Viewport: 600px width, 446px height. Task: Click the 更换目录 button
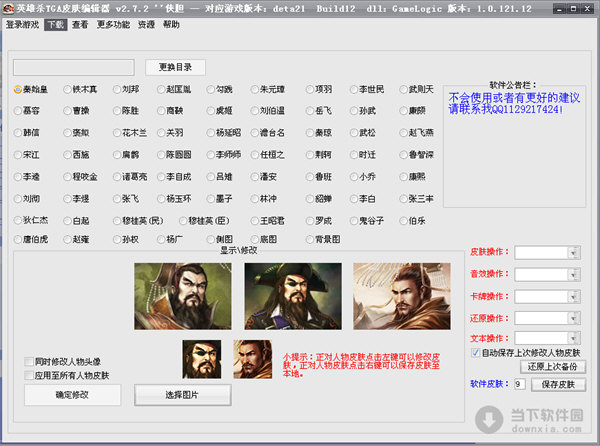tap(175, 67)
